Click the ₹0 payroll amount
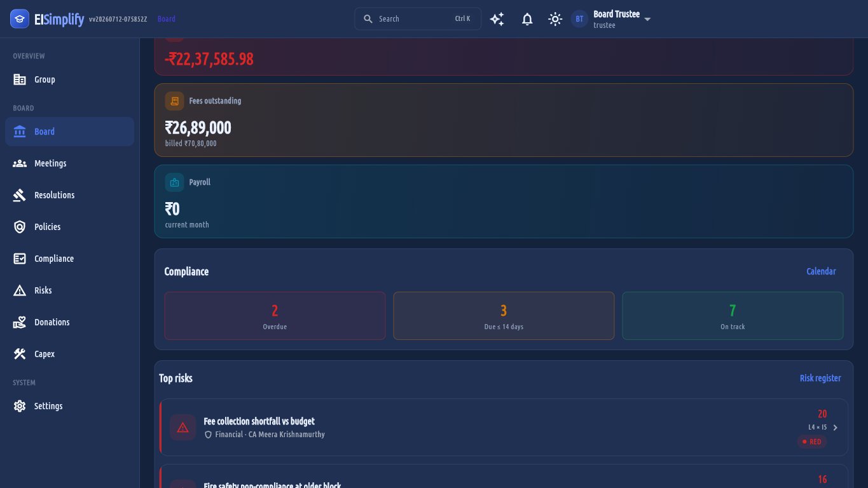Image resolution: width=868 pixels, height=488 pixels. click(172, 209)
